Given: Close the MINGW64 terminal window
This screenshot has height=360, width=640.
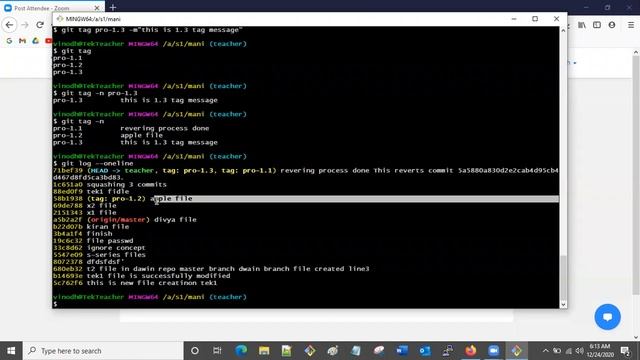Looking at the screenshot, I should pyautogui.click(x=556, y=19).
